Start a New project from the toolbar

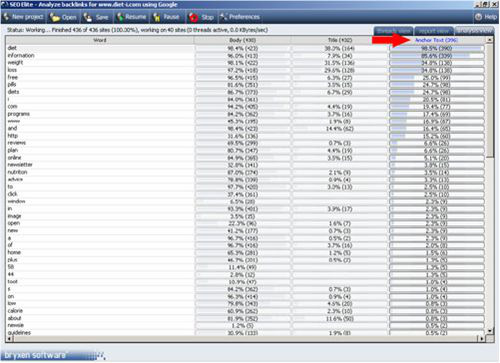point(24,17)
